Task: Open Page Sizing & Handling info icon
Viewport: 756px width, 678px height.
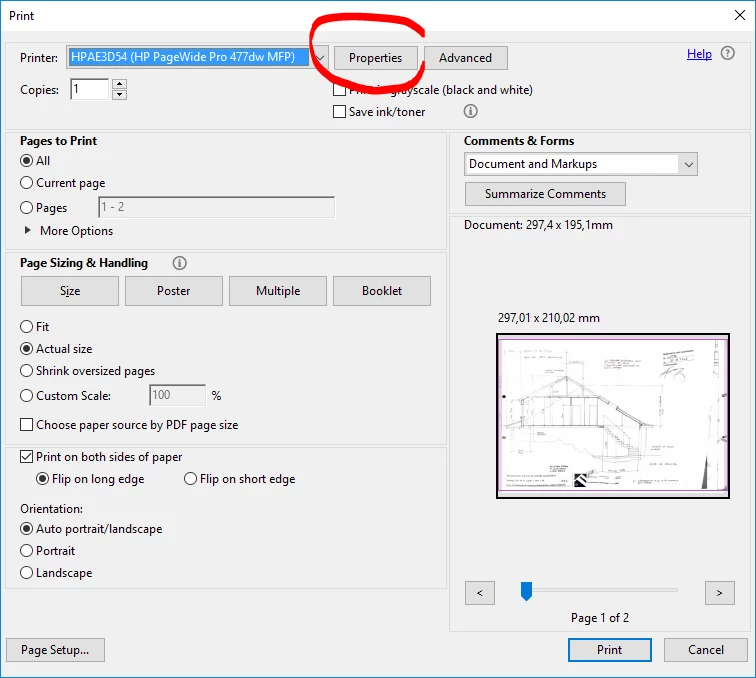Action: [179, 263]
